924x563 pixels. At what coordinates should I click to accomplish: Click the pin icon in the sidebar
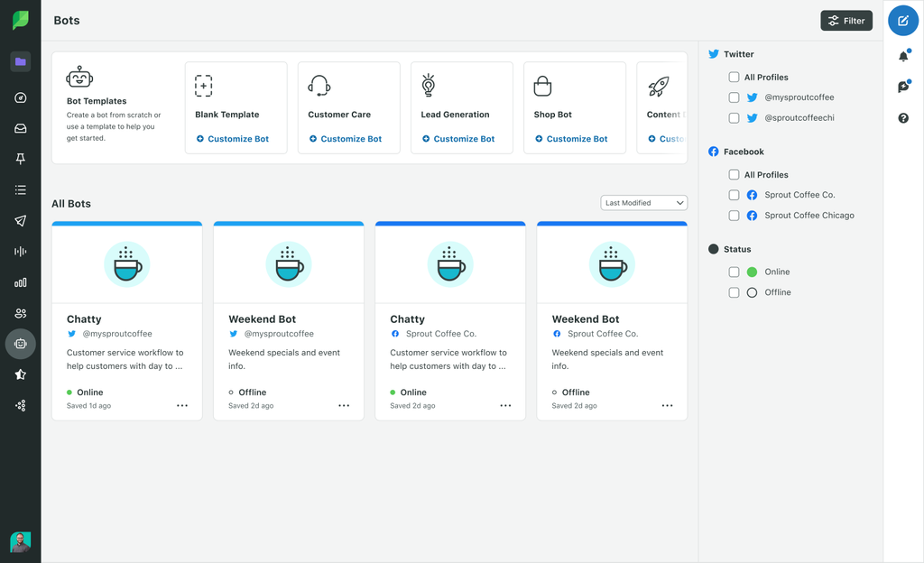pyautogui.click(x=20, y=159)
